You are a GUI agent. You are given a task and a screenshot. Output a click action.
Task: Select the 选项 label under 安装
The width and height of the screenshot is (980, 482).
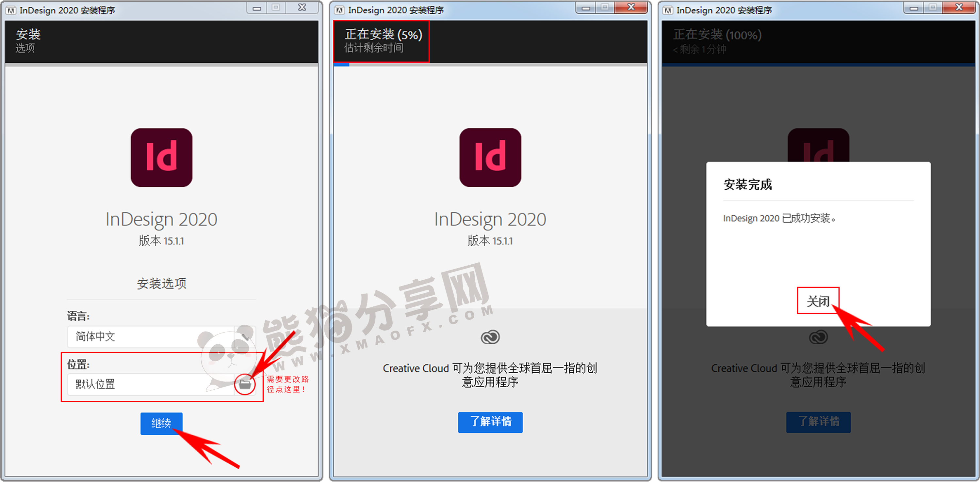[x=24, y=49]
